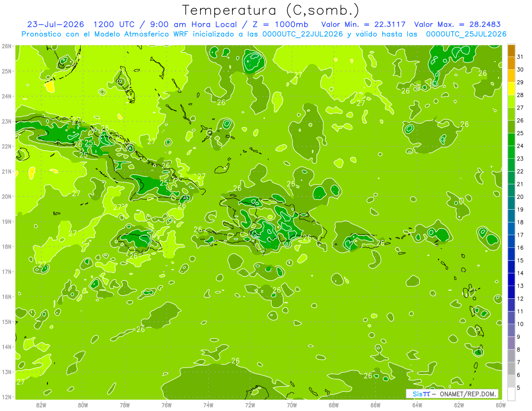Screen dimensions: 532x411
Task: Select the date text '23-Jul-2026'
Action: 56,24
